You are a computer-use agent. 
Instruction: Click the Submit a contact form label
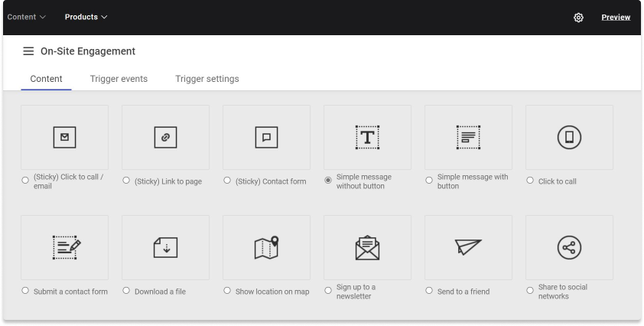point(70,292)
